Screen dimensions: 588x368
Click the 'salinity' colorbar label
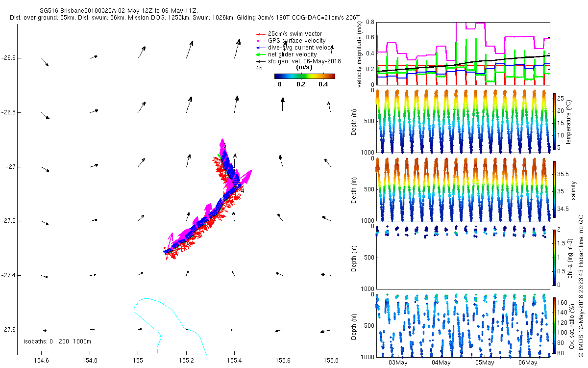(573, 190)
